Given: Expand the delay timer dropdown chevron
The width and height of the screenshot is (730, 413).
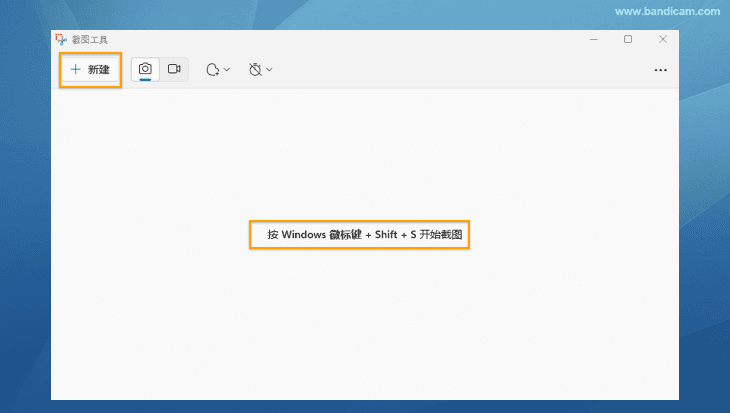Looking at the screenshot, I should (x=269, y=70).
